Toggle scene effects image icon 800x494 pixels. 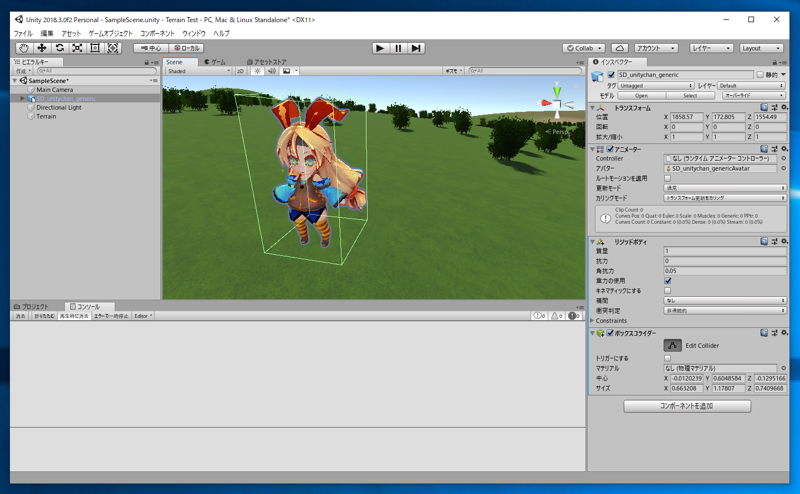tap(287, 71)
